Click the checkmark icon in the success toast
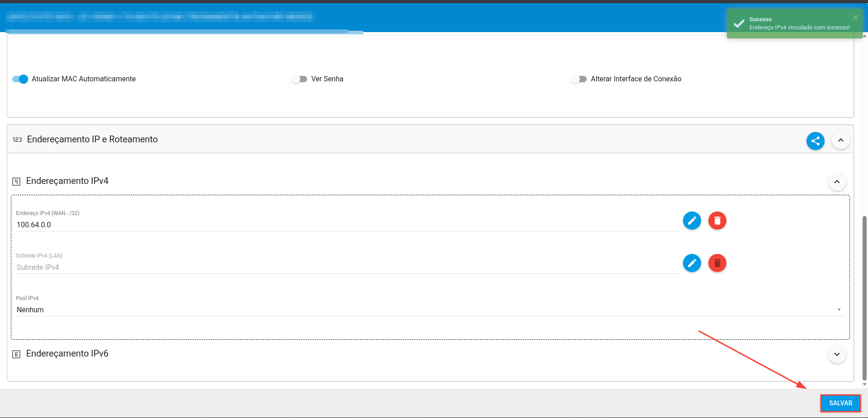Image resolution: width=868 pixels, height=418 pixels. pos(739,23)
